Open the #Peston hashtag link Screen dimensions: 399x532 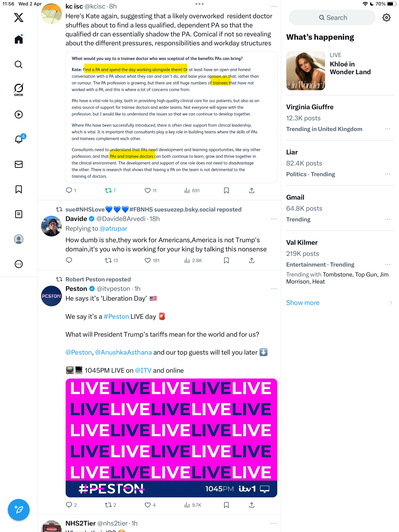[x=116, y=316]
